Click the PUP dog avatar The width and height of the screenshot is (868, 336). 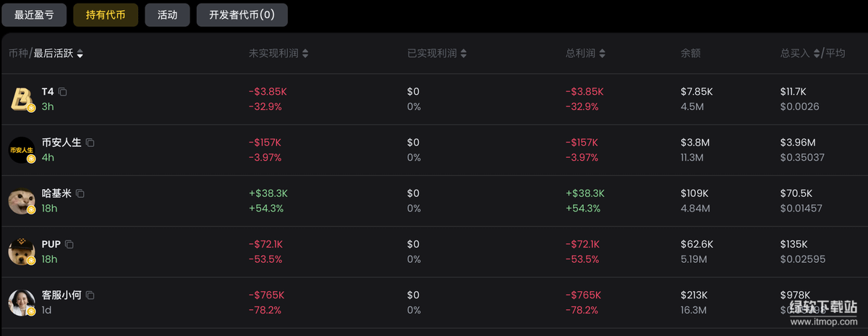coord(22,252)
